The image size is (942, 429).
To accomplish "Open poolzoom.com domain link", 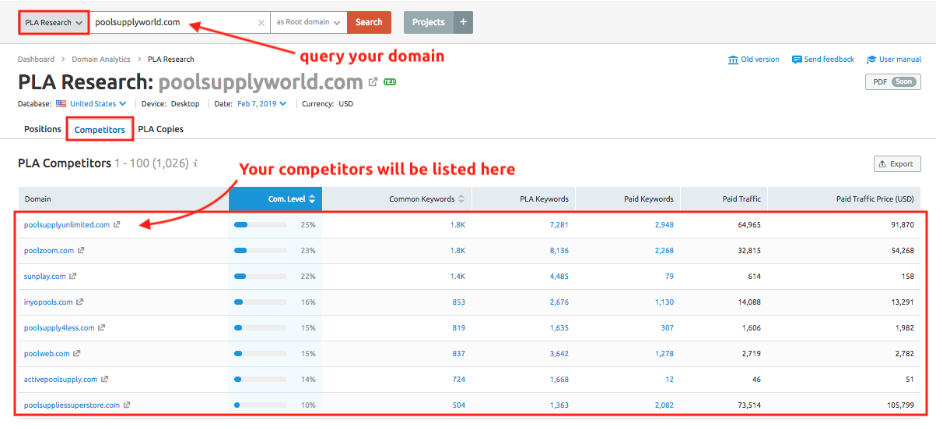I will [x=49, y=251].
